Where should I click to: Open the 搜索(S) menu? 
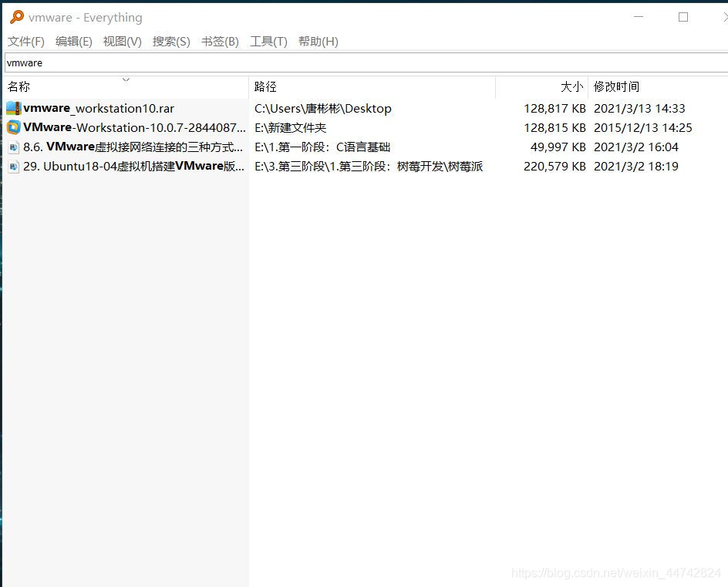171,42
